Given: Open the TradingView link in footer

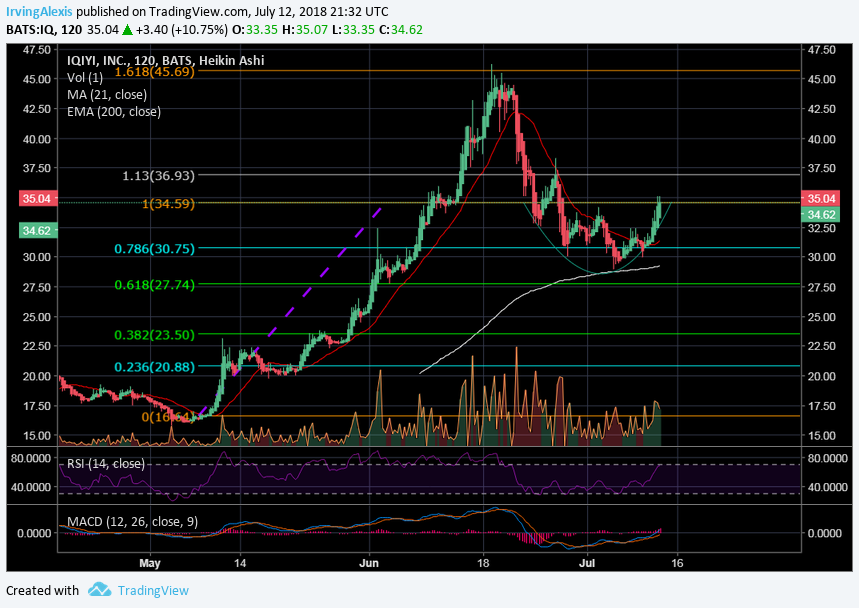Looking at the screenshot, I should tap(153, 590).
